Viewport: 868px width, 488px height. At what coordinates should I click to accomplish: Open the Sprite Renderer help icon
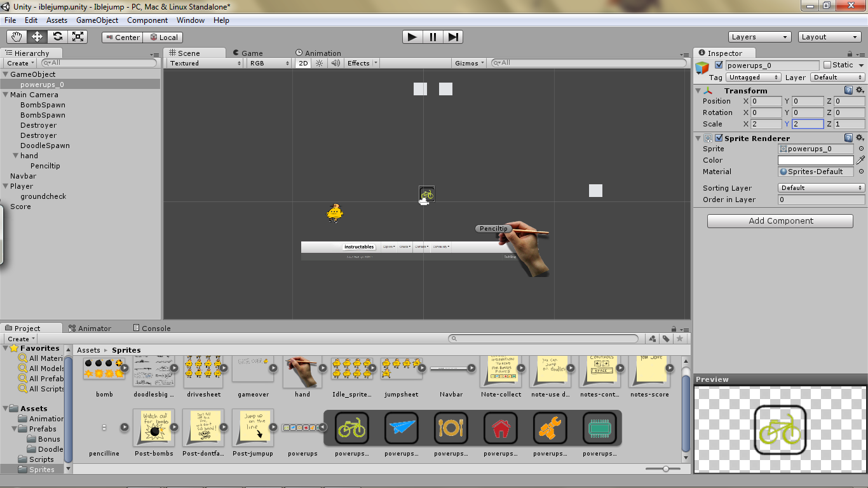point(848,138)
